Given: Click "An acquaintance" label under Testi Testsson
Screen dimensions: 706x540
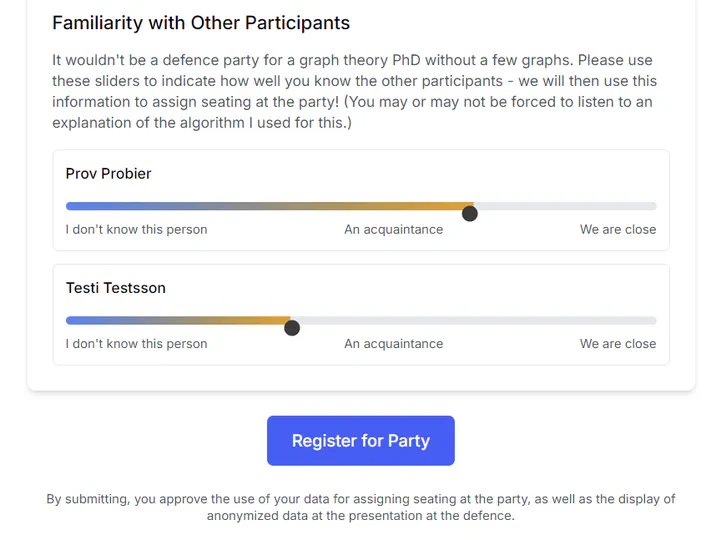Looking at the screenshot, I should point(393,343).
